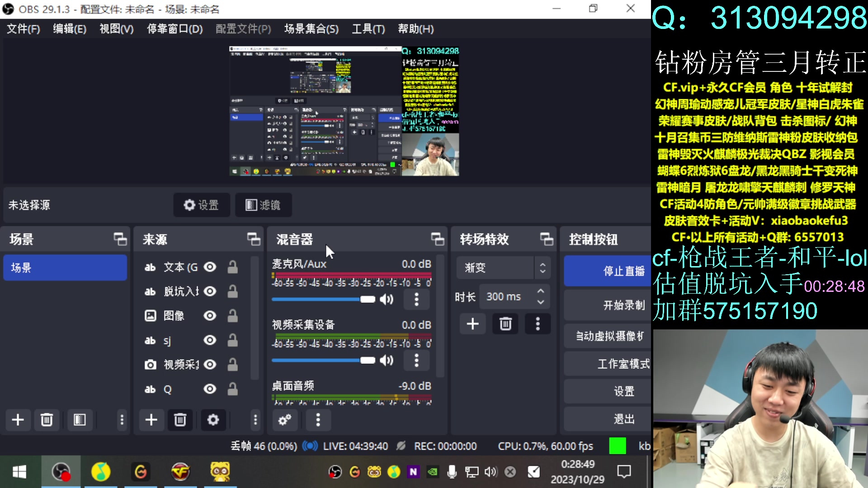
Task: Increase the 时长 duration with up arrow
Action: (x=541, y=291)
